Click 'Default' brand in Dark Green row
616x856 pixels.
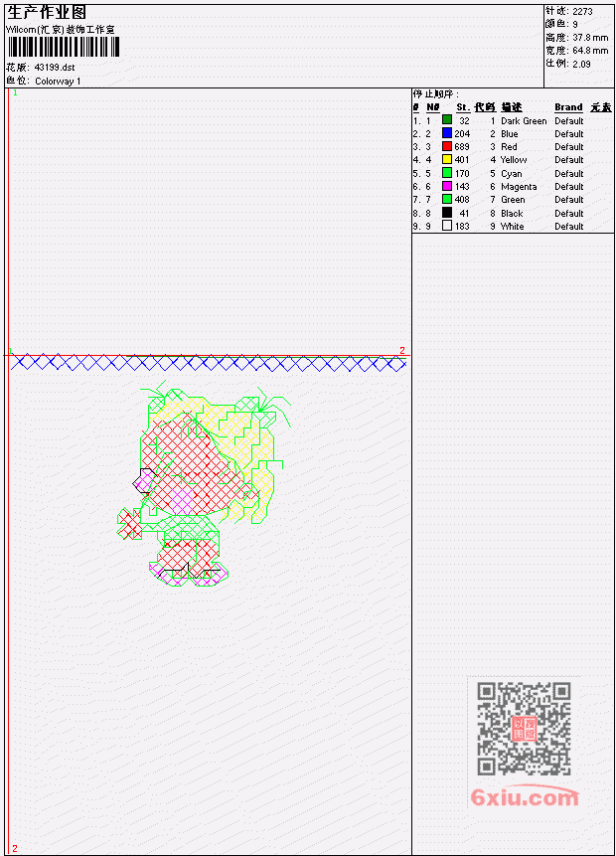(568, 121)
